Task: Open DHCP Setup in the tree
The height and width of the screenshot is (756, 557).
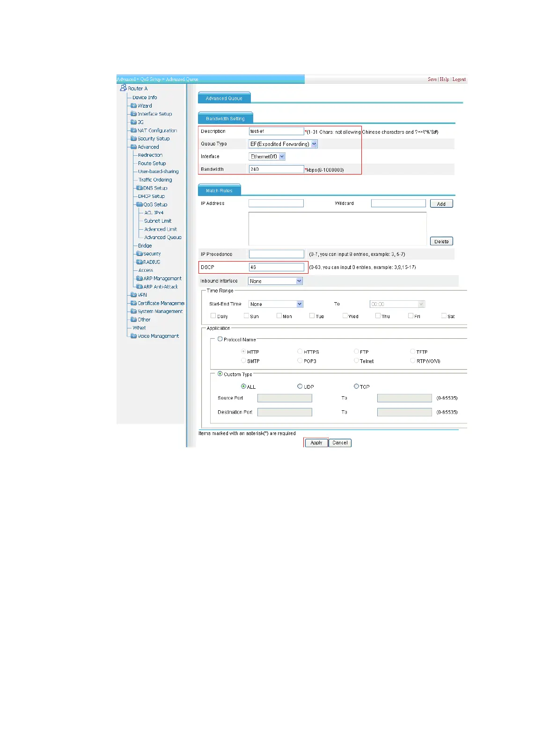Action: (151, 196)
